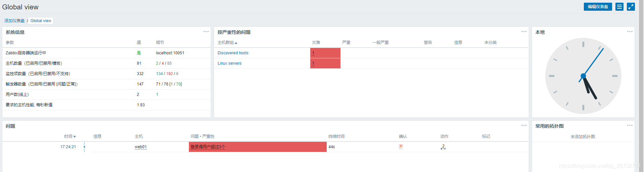Toggle fullscreen kiosk mode icon
Screen dimensions: 644x172
tap(631, 7)
